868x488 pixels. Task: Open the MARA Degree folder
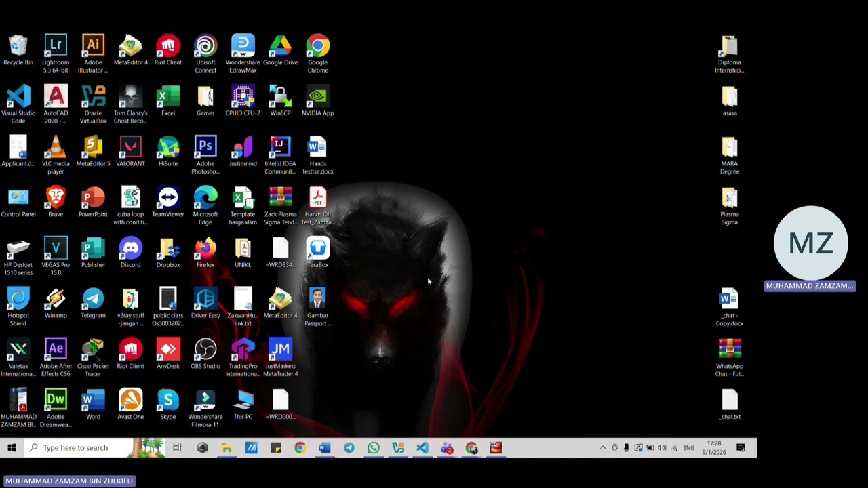[730, 156]
